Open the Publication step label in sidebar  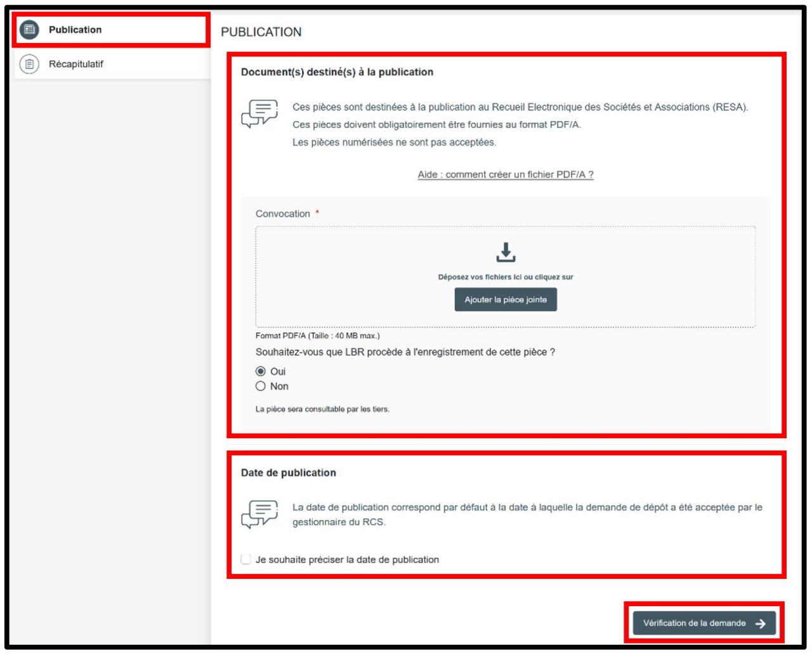[75, 30]
